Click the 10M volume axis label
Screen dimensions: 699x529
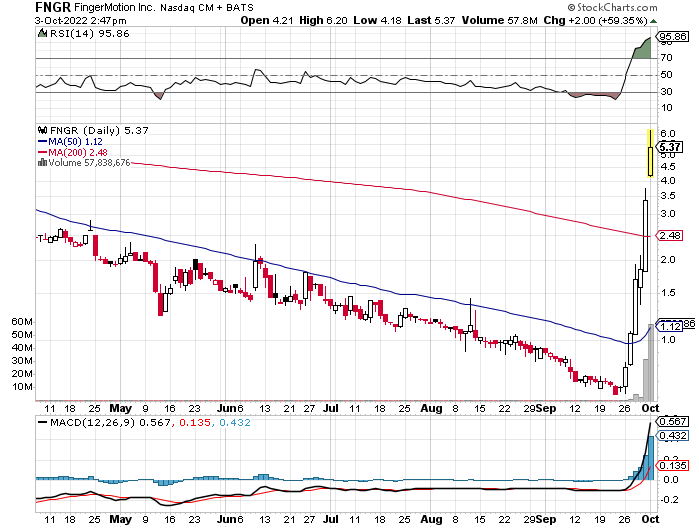[x=22, y=386]
